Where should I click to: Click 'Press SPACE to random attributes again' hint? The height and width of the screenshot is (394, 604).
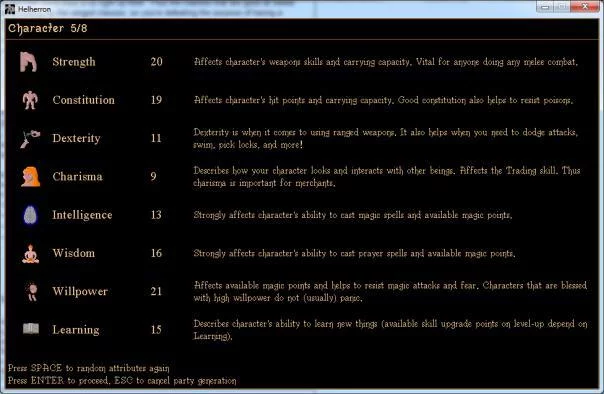coord(89,368)
